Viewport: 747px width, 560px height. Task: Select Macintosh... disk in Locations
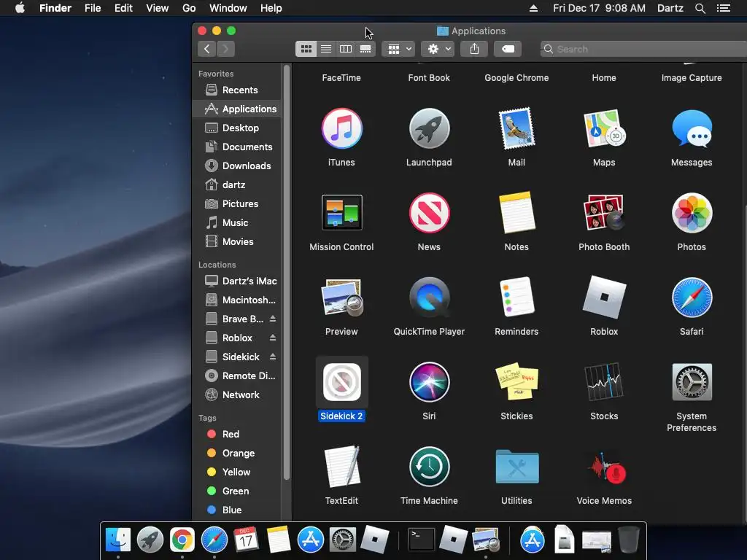click(237, 300)
